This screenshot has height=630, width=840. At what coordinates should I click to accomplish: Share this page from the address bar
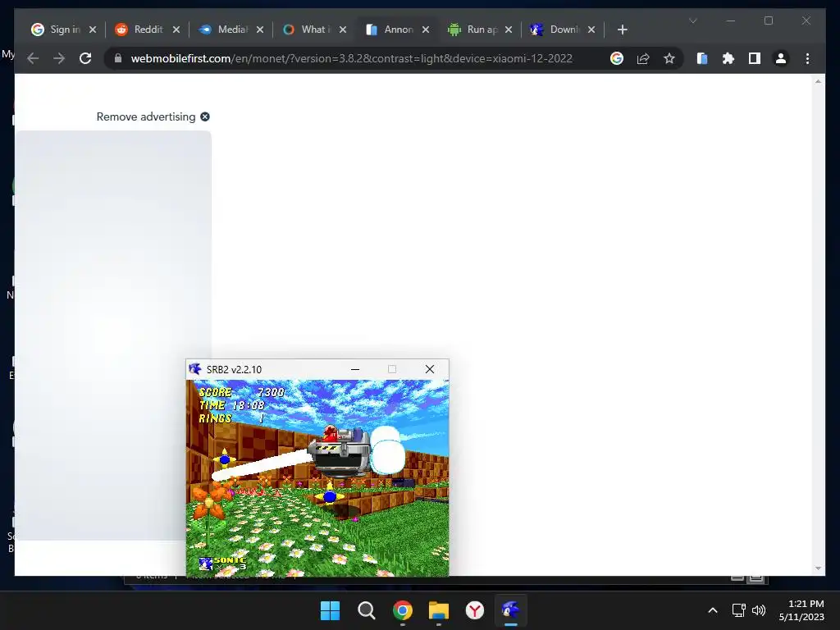643,58
